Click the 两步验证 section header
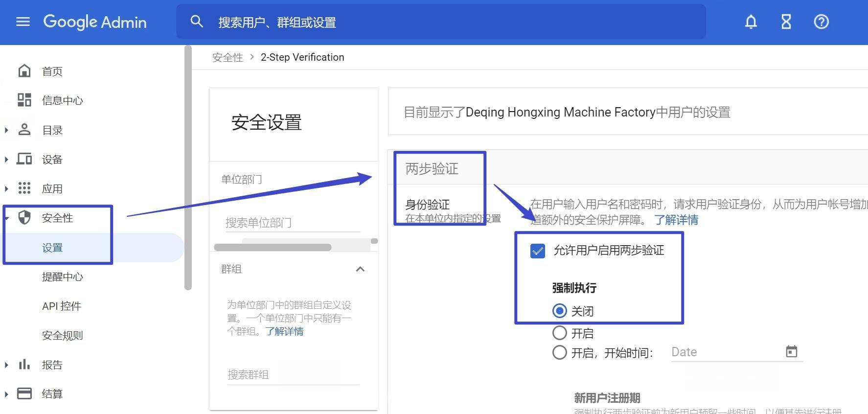 (432, 169)
